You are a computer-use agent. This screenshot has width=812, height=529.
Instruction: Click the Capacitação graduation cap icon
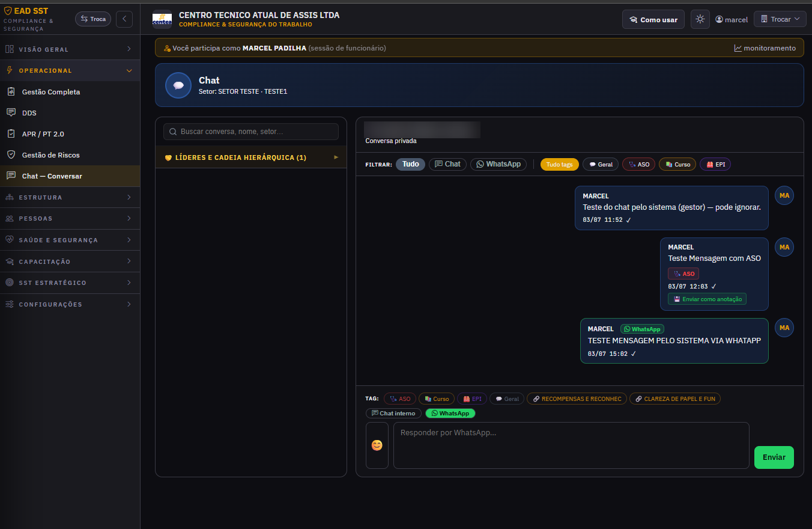[x=10, y=261]
